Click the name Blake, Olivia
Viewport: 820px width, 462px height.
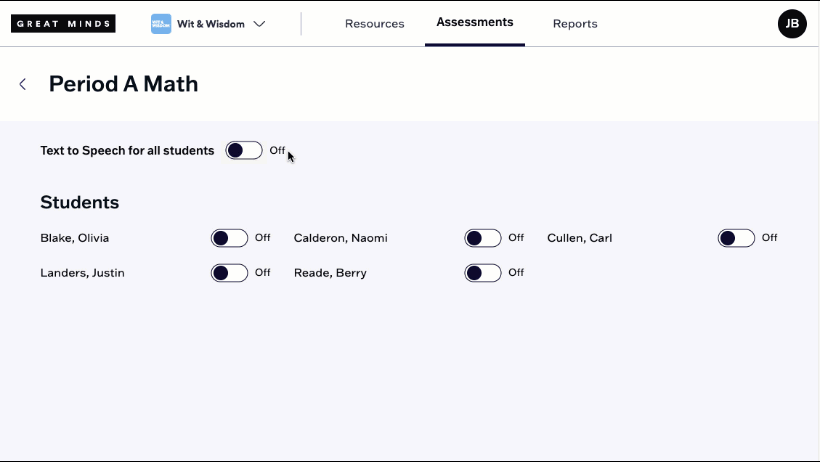pyautogui.click(x=75, y=238)
